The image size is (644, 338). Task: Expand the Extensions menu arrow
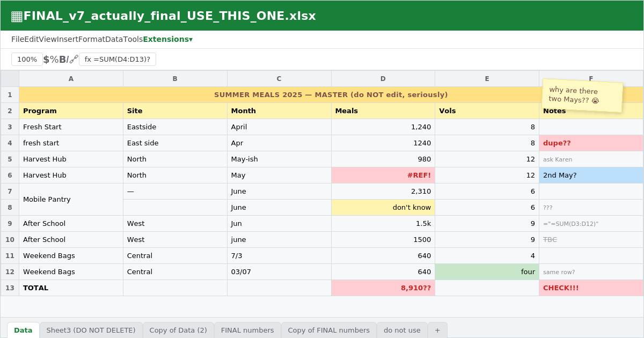tap(191, 39)
